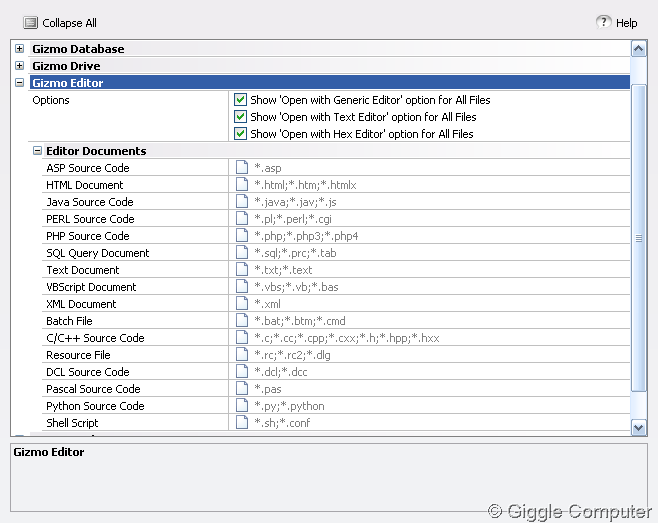This screenshot has height=523, width=658.
Task: Click the file icon for DCL Source Code
Action: [242, 371]
